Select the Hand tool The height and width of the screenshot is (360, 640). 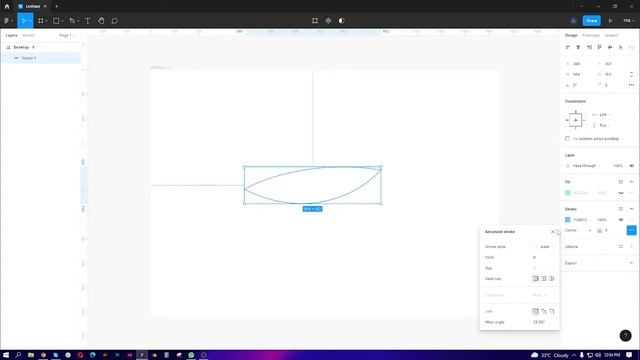101,21
